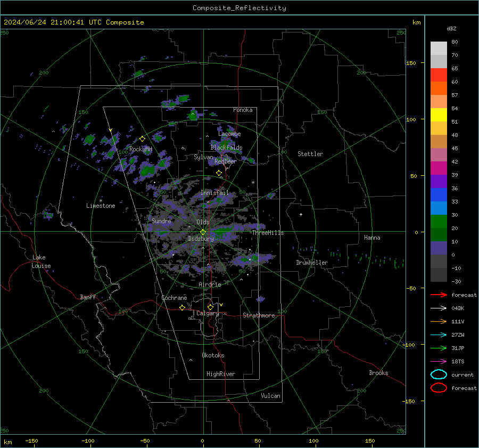Pick the 30 dBZ green swatch

439,221
